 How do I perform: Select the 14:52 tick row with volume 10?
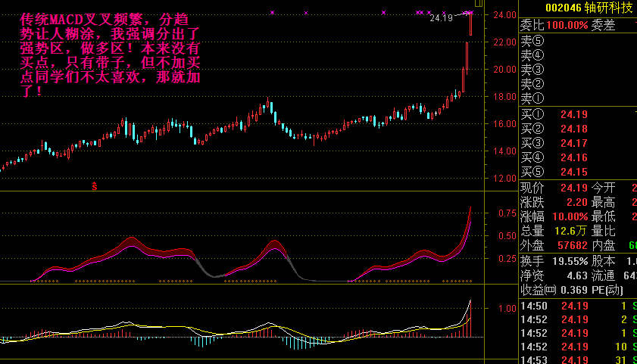pyautogui.click(x=578, y=347)
